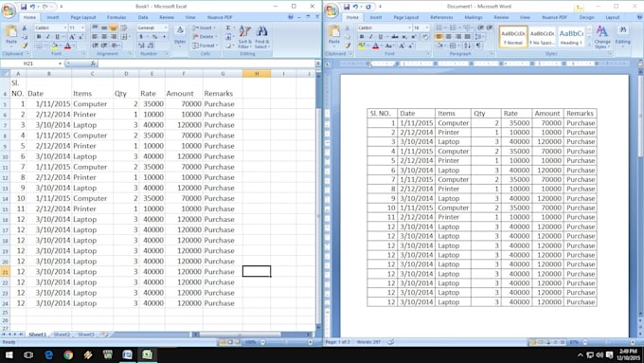Image resolution: width=644 pixels, height=363 pixels.
Task: Toggle Italic in Word Font group
Action: (x=371, y=37)
